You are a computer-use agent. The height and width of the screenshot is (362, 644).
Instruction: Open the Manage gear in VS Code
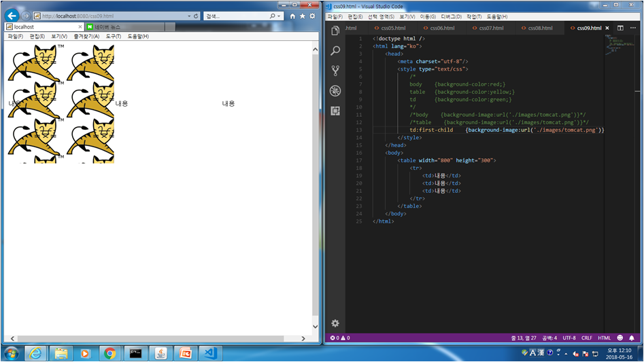[x=335, y=323]
